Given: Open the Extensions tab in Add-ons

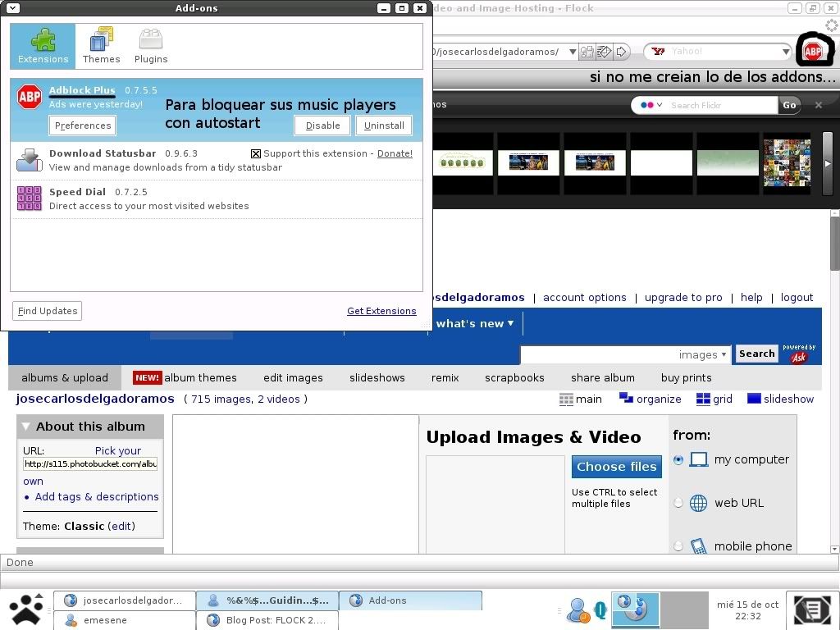Looking at the screenshot, I should coord(43,46).
